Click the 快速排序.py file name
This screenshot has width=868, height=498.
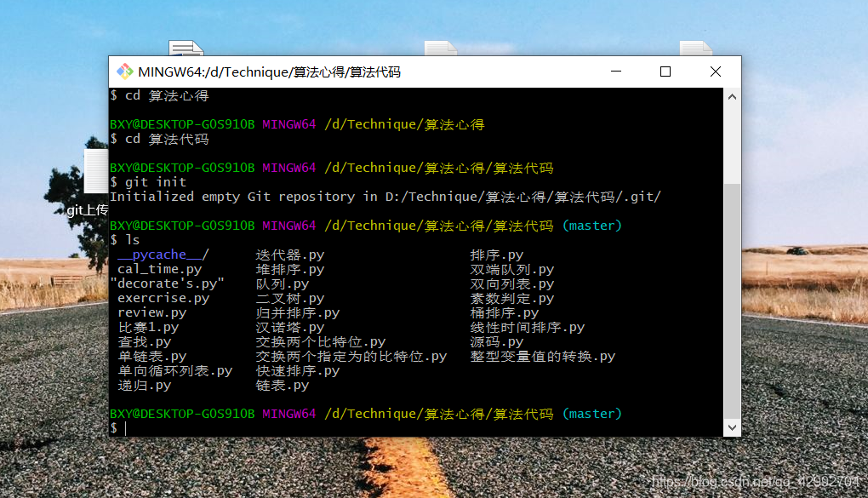298,370
